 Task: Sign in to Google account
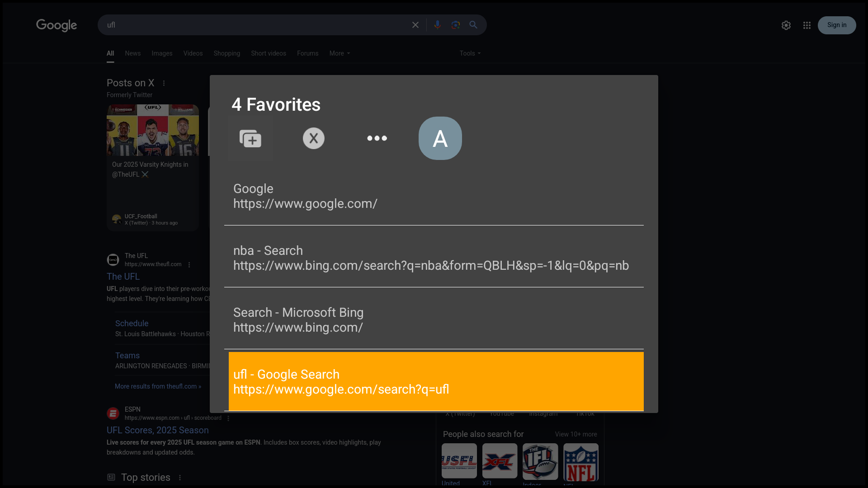[x=837, y=25]
